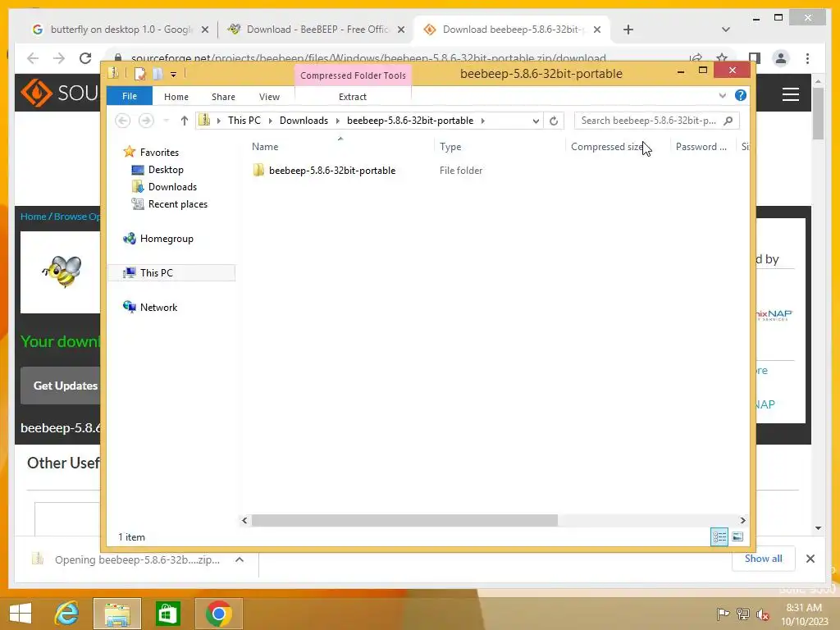
Task: Click the Properties quick access toolbar icon
Action: (x=139, y=74)
